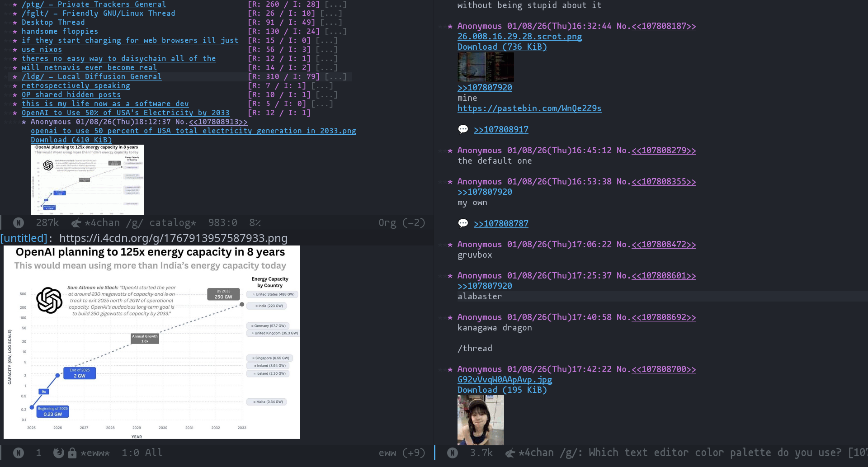Click the evil state indicator in the catalog mode line

pos(19,222)
